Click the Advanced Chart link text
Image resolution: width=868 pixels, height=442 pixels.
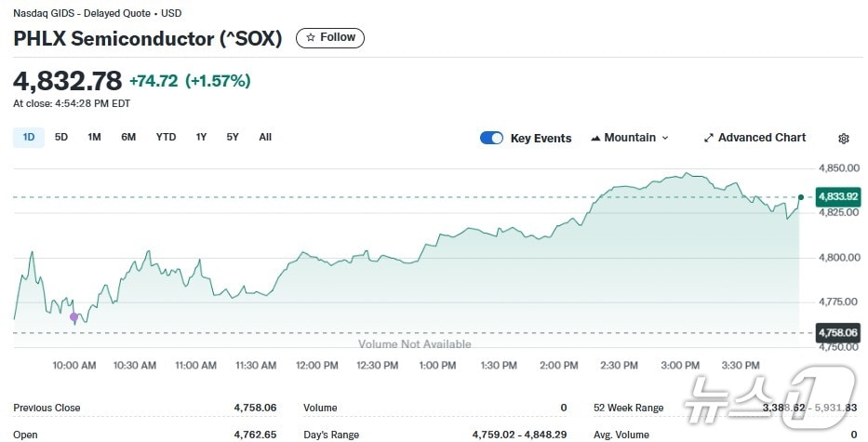point(762,138)
